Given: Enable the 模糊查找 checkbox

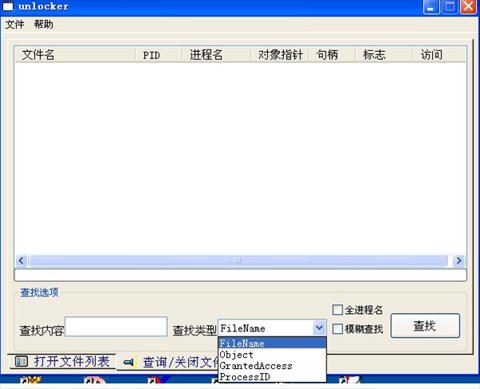Looking at the screenshot, I should click(x=337, y=329).
